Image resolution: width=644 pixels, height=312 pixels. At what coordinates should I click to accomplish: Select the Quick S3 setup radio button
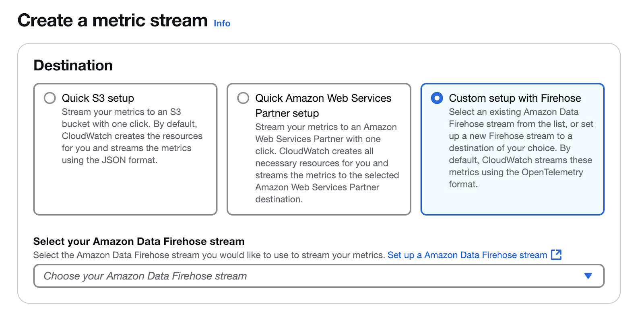pos(50,98)
